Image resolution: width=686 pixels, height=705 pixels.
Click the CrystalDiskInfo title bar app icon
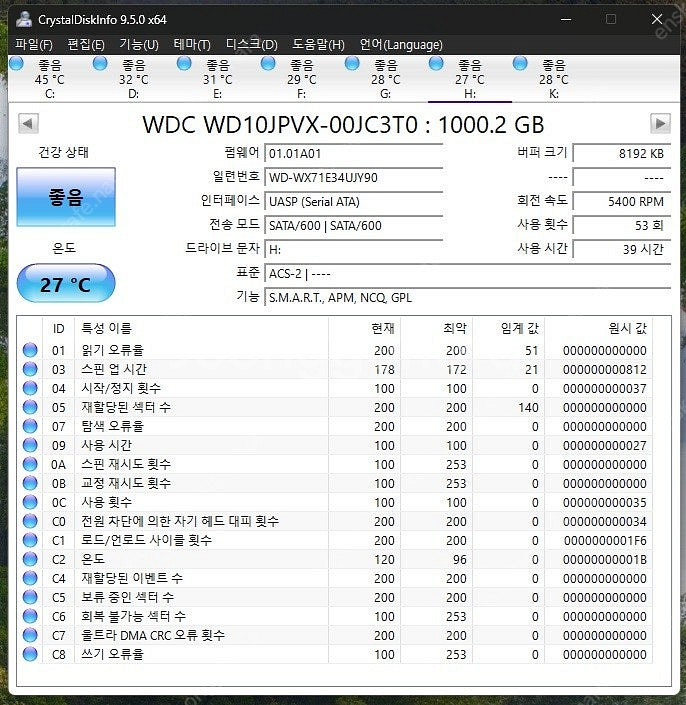[24, 19]
